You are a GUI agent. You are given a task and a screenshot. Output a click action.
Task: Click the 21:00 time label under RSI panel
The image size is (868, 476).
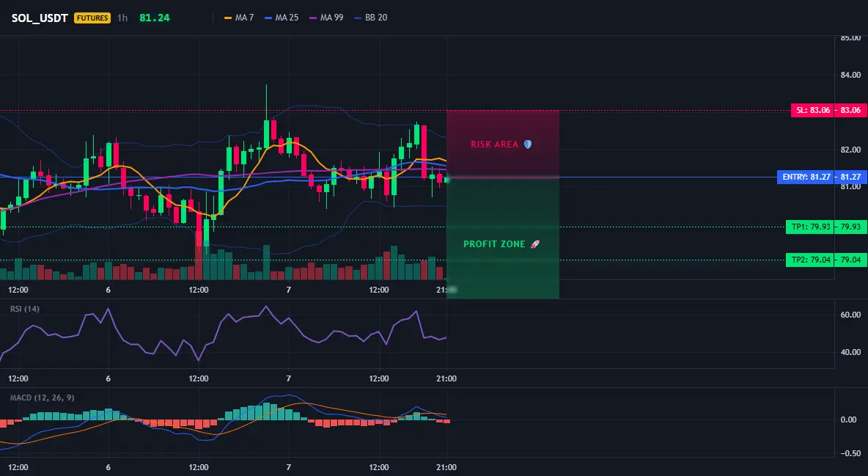pos(446,378)
